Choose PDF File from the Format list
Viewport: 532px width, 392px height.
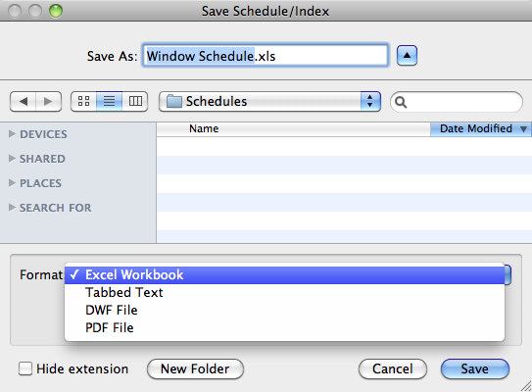pyautogui.click(x=284, y=328)
